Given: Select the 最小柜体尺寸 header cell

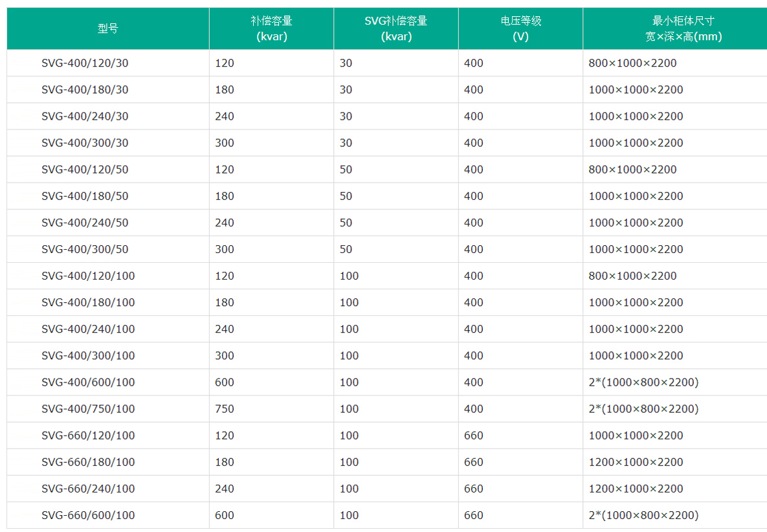Looking at the screenshot, I should [674, 28].
